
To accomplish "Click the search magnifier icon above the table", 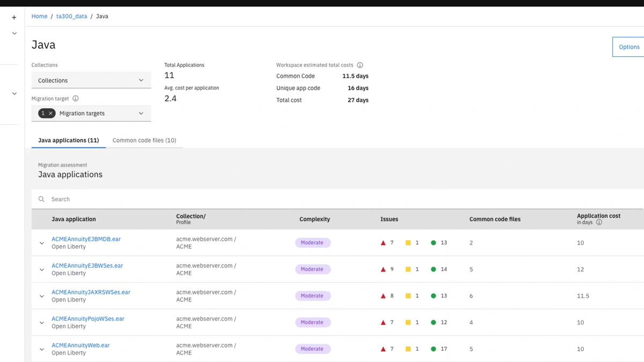I will click(41, 199).
